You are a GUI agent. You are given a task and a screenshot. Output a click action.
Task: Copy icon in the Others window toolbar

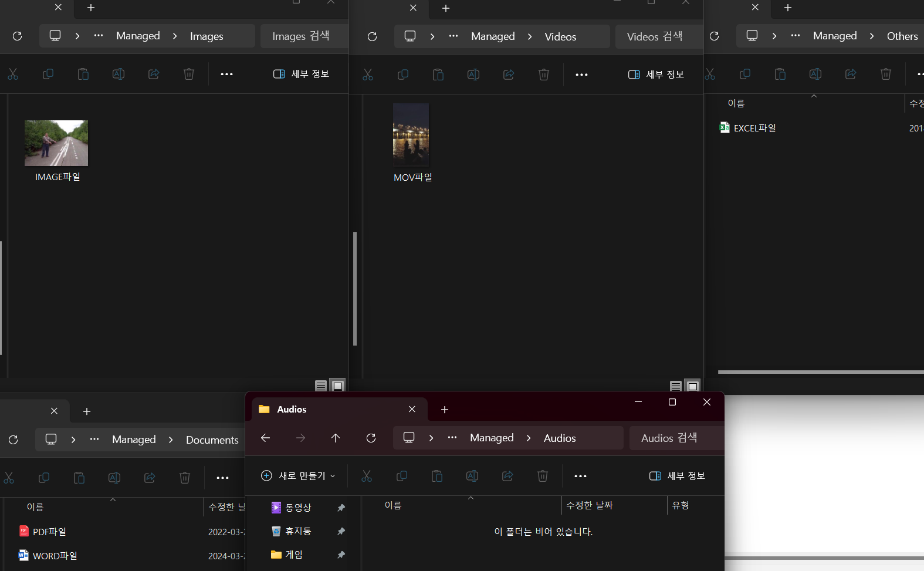pos(745,74)
